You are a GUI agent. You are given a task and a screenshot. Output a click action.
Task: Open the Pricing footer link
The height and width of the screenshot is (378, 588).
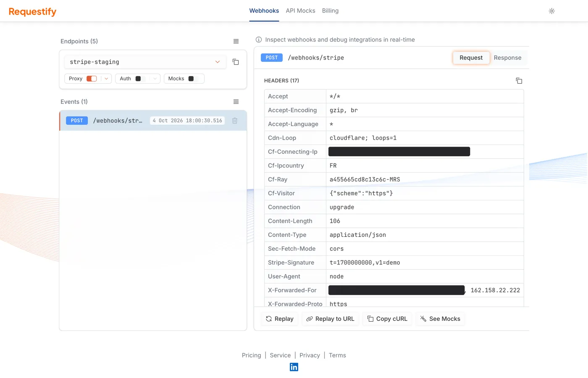252,355
